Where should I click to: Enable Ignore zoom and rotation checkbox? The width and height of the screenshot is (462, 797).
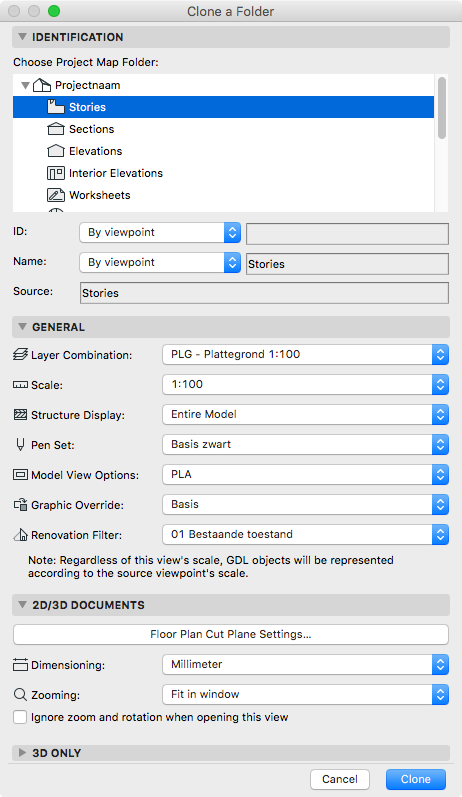[20, 717]
